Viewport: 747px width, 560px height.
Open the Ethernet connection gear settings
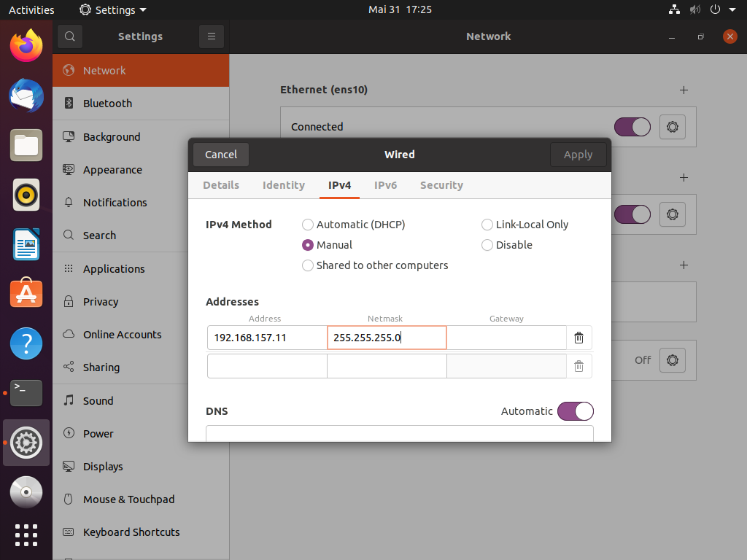[x=672, y=126]
